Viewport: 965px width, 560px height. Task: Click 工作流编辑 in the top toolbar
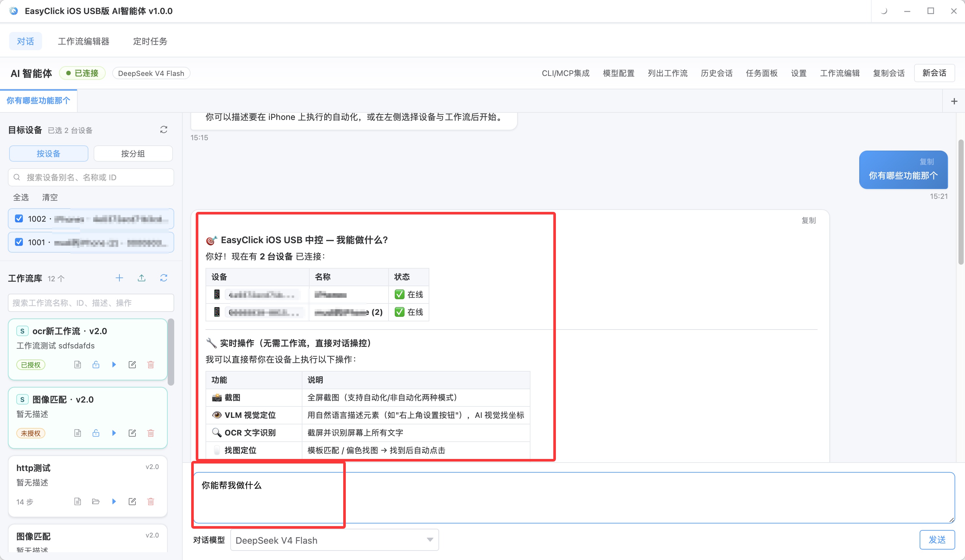pos(840,73)
